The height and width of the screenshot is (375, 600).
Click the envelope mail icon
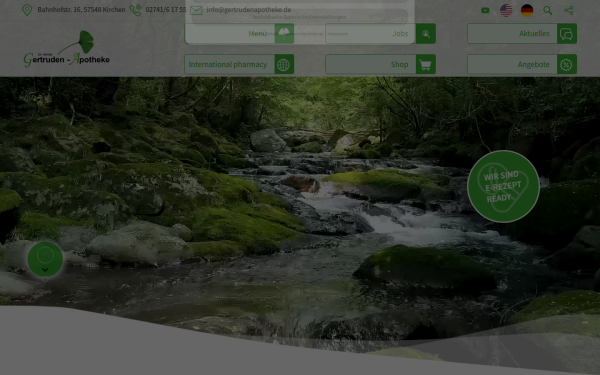[196, 10]
